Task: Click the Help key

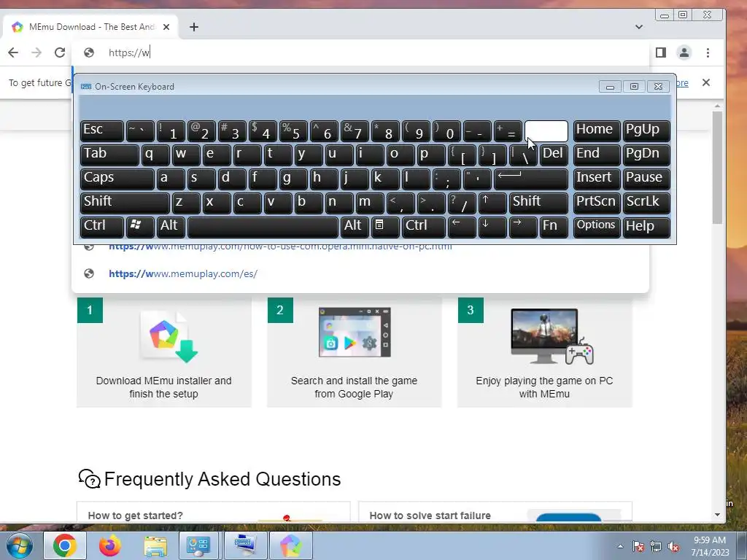Action: [x=646, y=227]
